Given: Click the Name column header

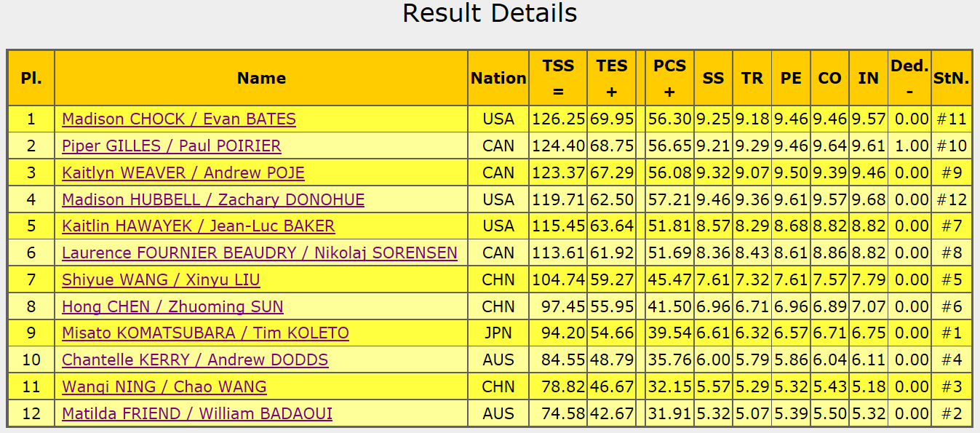Looking at the screenshot, I should 261,78.
